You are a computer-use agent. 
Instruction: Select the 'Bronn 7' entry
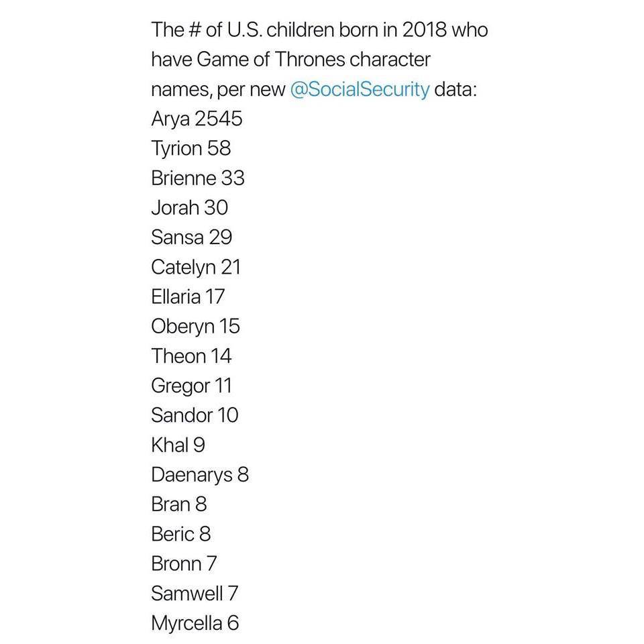(184, 563)
